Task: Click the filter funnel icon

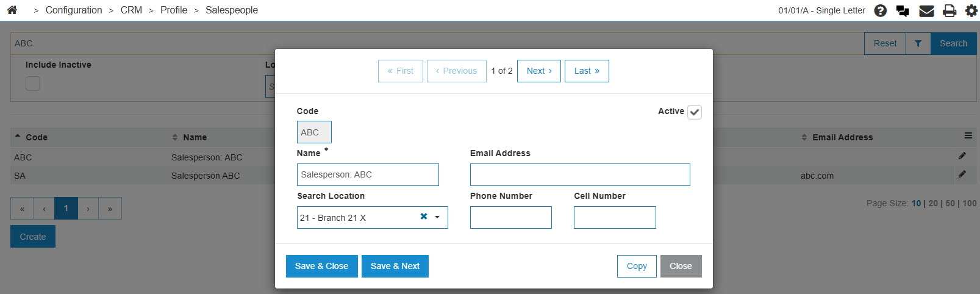Action: click(918, 43)
